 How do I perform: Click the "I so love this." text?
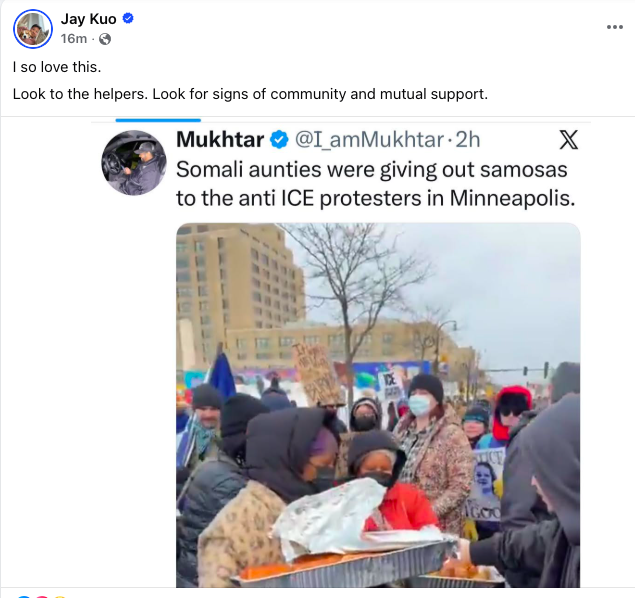(x=57, y=67)
